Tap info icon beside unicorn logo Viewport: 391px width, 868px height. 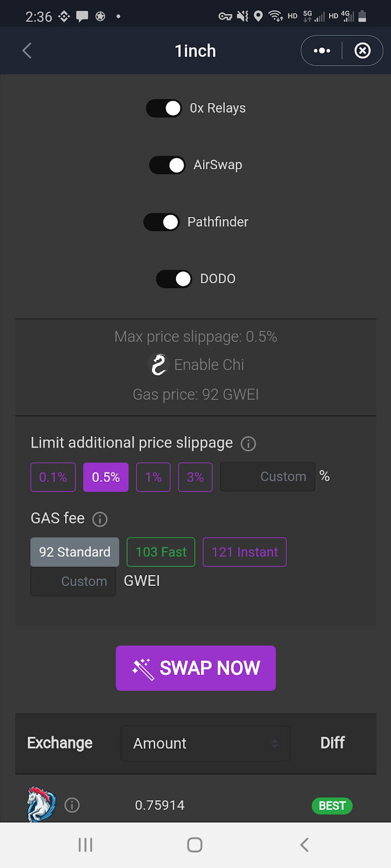[x=72, y=805]
